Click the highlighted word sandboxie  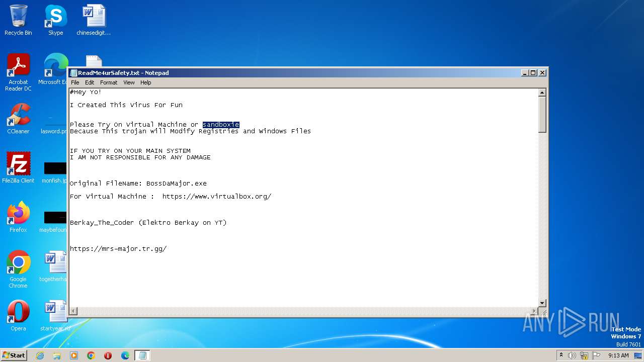[x=221, y=125]
